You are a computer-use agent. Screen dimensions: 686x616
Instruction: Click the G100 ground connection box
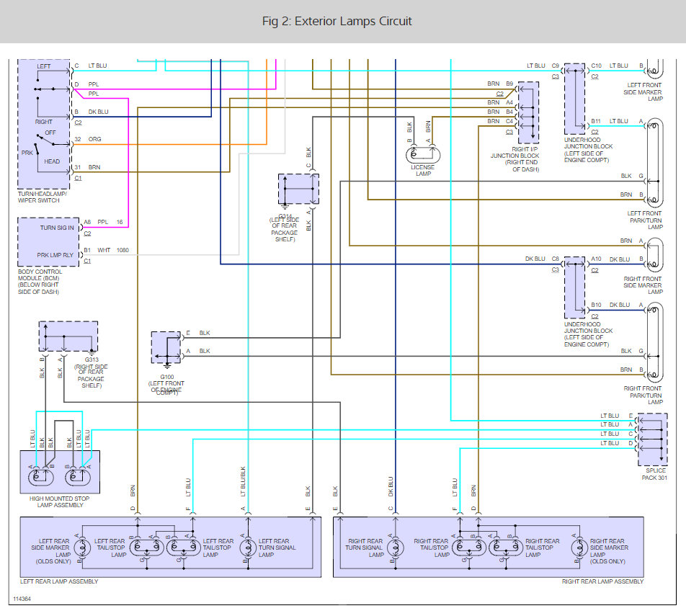[x=166, y=347]
